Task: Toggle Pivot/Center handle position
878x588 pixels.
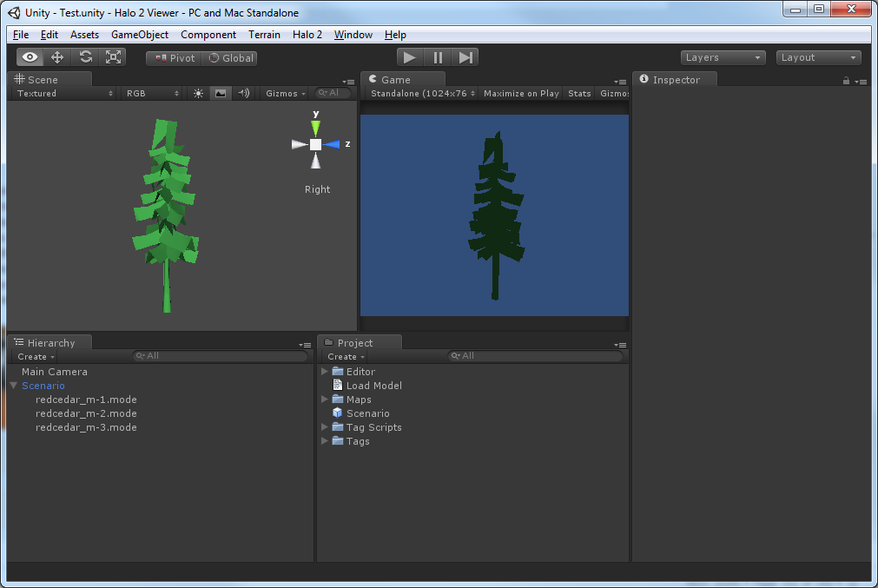Action: [x=175, y=58]
